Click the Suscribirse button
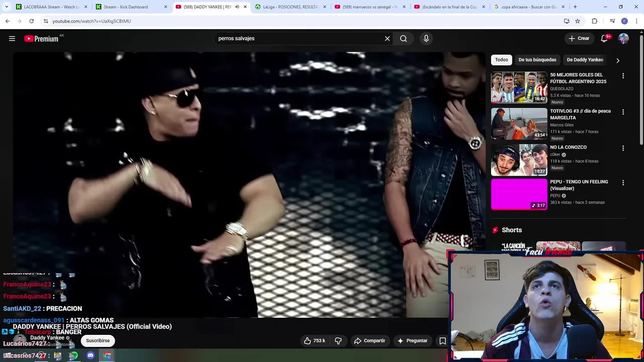Screen dimensions: 644x362 pyautogui.click(x=98, y=341)
